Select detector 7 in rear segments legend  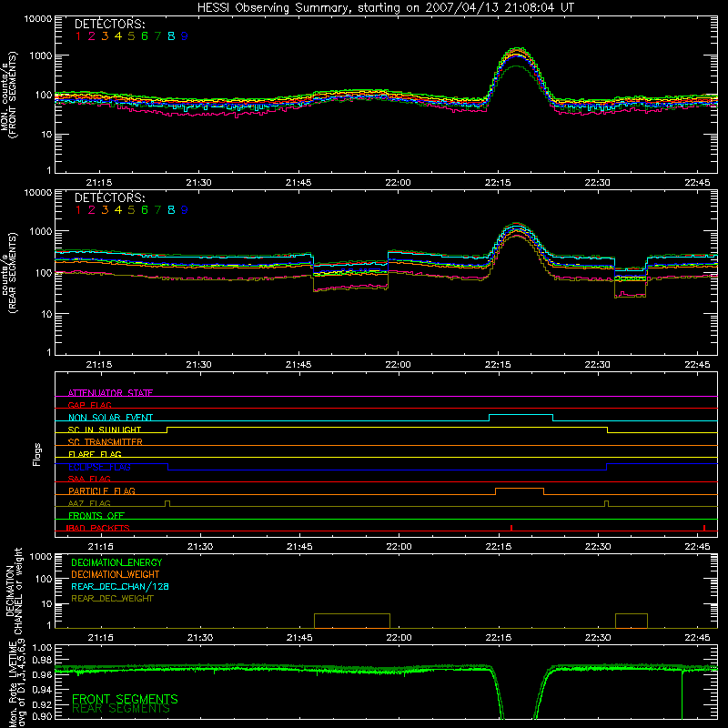[x=157, y=210]
